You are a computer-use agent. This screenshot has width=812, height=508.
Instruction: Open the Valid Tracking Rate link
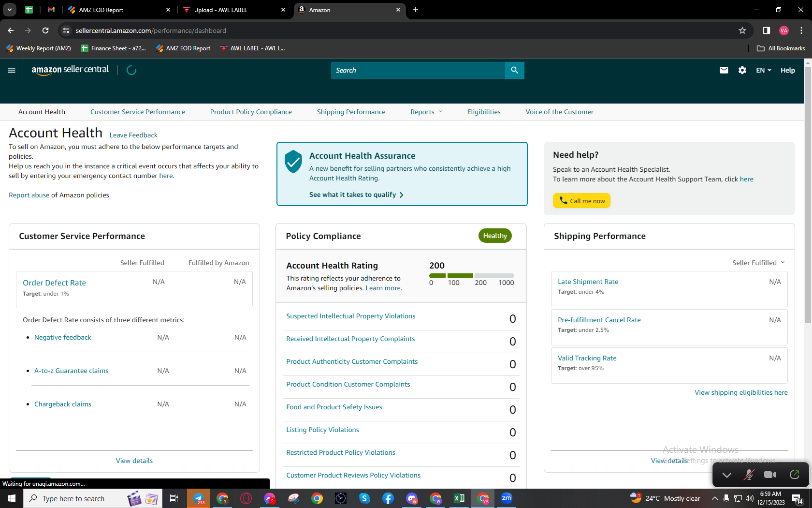click(587, 358)
